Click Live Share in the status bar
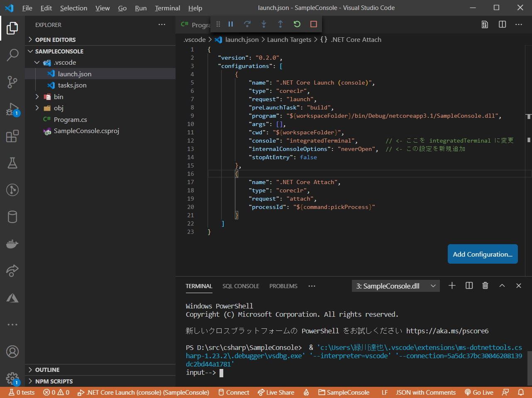The height and width of the screenshot is (398, 532). point(276,392)
